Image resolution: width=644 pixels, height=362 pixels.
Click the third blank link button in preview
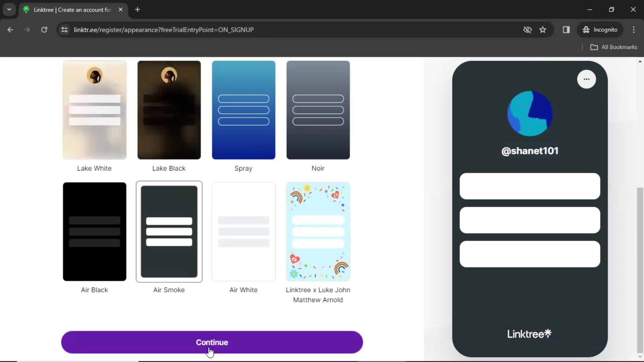coord(530,254)
